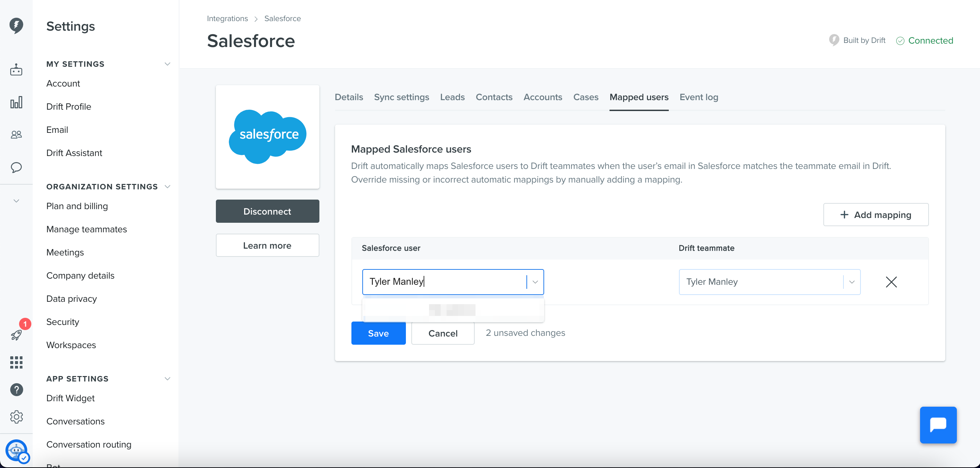
Task: Open Conversation routing settings
Action: [x=89, y=444]
